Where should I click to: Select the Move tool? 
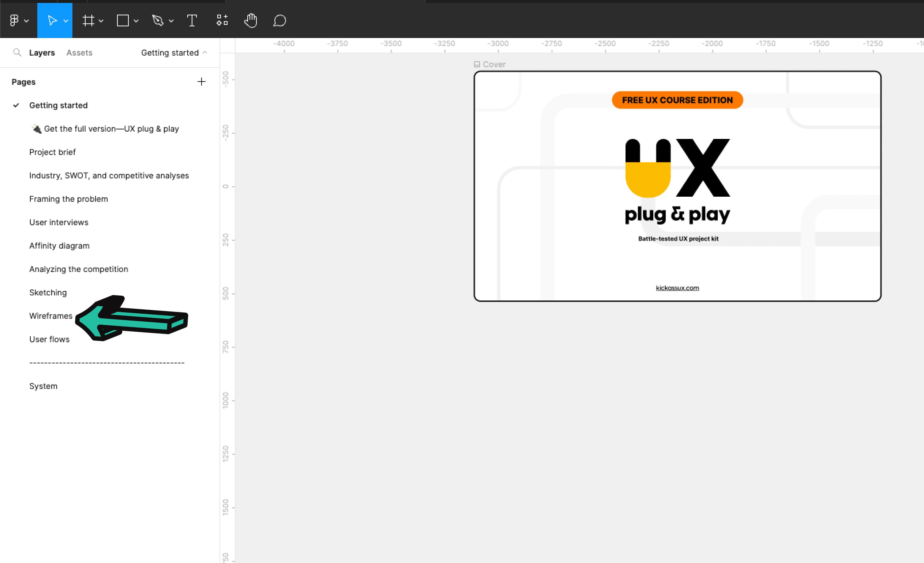coord(52,20)
